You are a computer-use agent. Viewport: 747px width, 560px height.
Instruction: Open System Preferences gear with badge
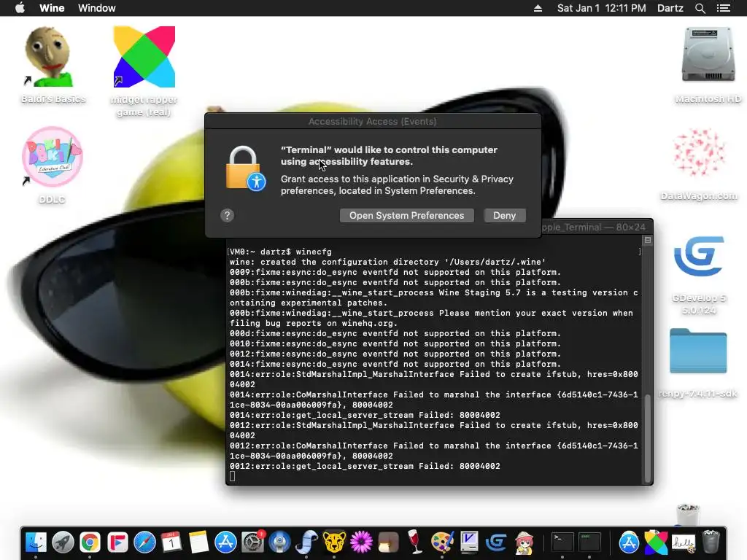253,542
